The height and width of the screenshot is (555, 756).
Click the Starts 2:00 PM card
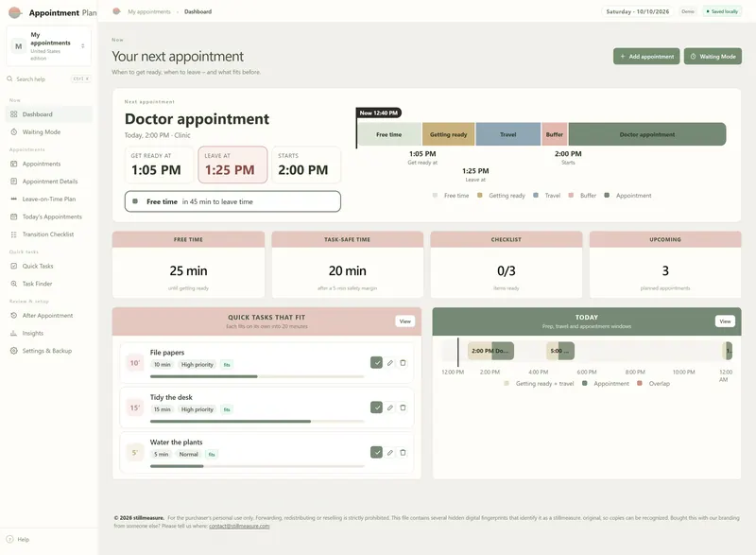306,165
